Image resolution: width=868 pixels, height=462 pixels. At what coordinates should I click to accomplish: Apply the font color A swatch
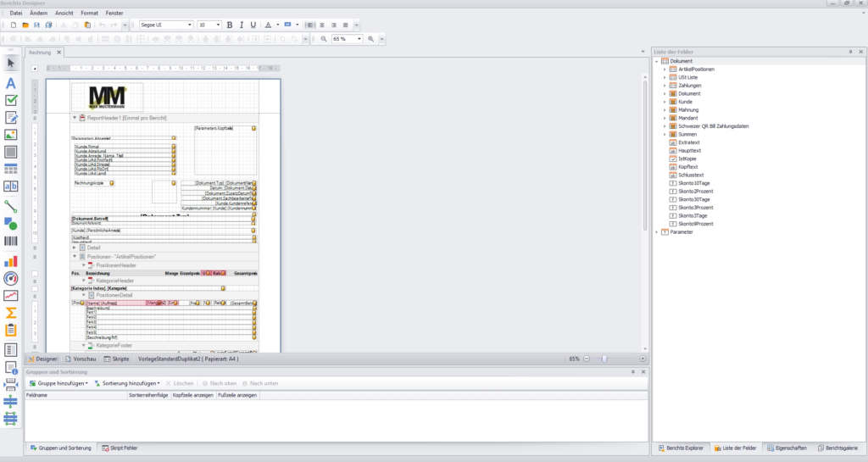click(269, 25)
